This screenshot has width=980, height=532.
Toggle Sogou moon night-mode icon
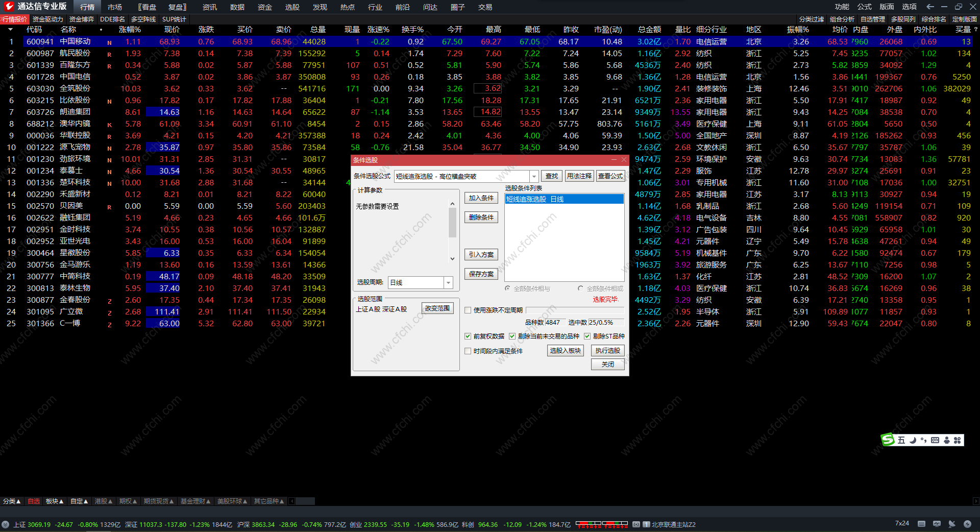coord(913,440)
